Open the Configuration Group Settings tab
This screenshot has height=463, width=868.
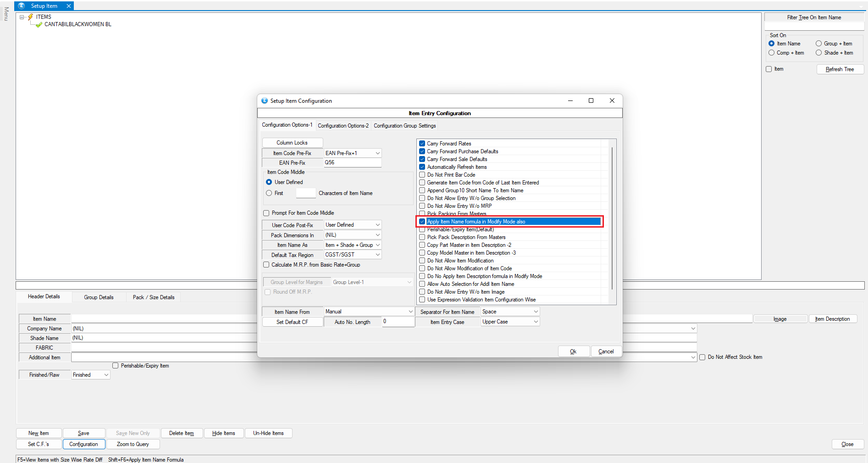(404, 126)
